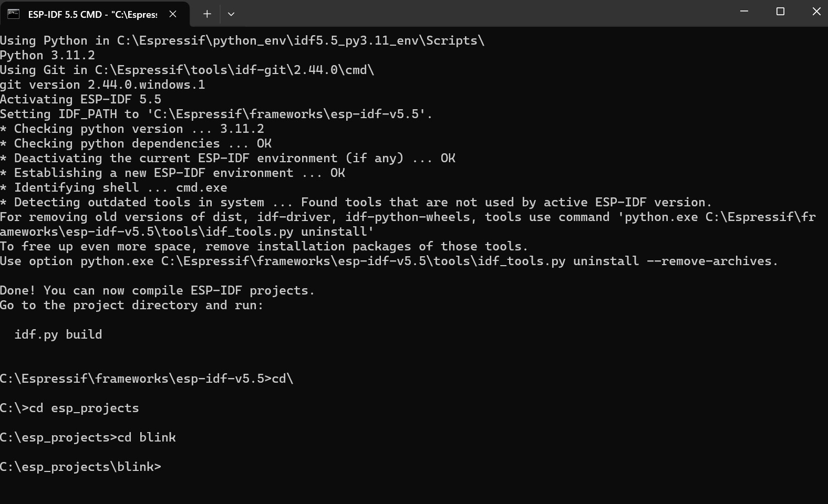828x504 pixels.
Task: Click the "cd blink" command text
Action: 147,437
